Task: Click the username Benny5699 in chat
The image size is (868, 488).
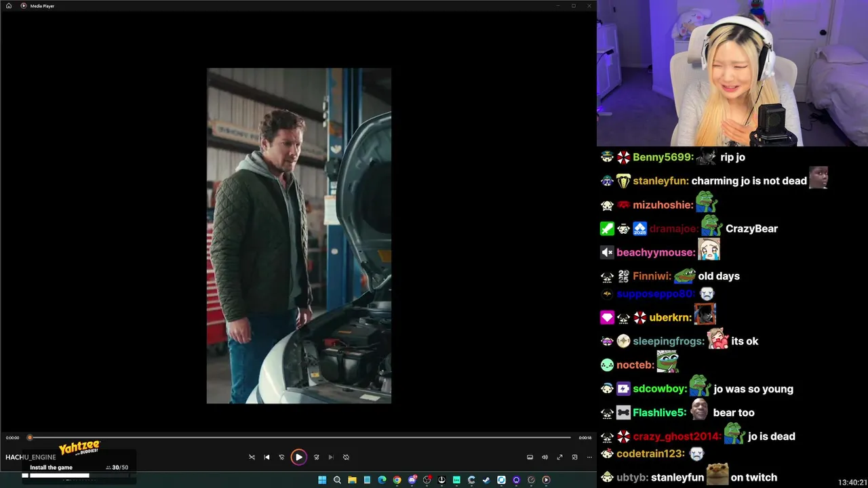Action: point(663,157)
